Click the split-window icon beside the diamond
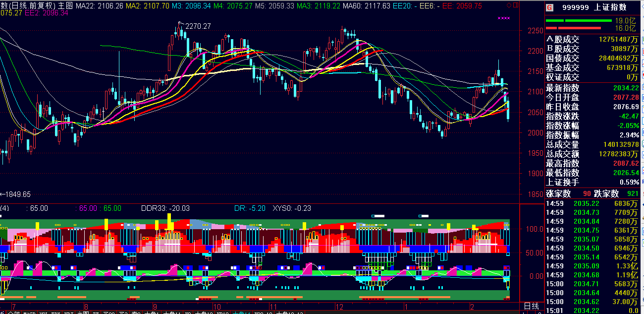Image resolution: width=644 pixels, height=314 pixels. click(x=516, y=5)
